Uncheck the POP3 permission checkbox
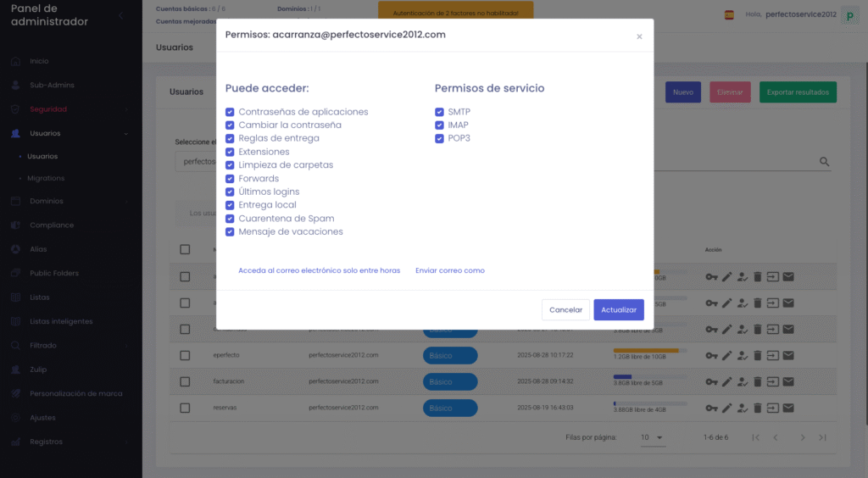 coord(439,138)
